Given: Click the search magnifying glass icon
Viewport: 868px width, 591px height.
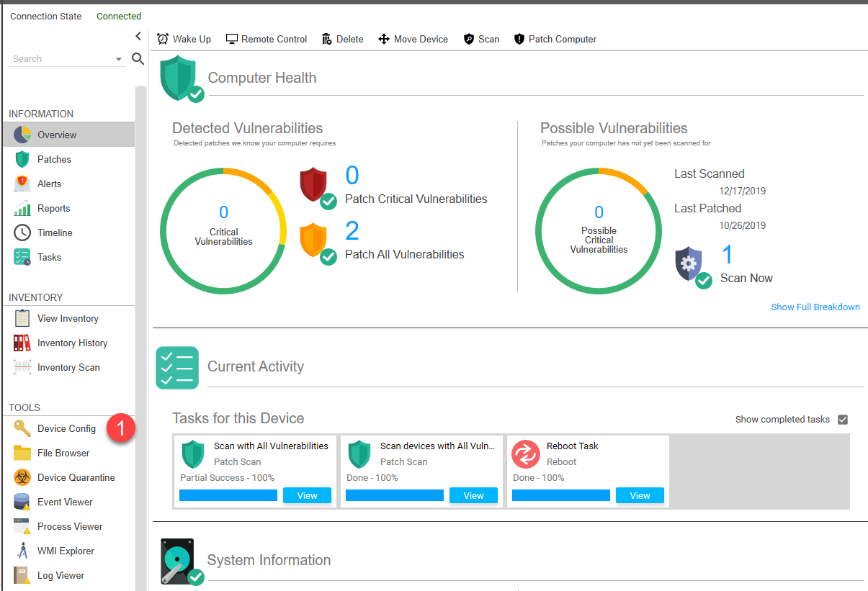Looking at the screenshot, I should click(x=138, y=59).
